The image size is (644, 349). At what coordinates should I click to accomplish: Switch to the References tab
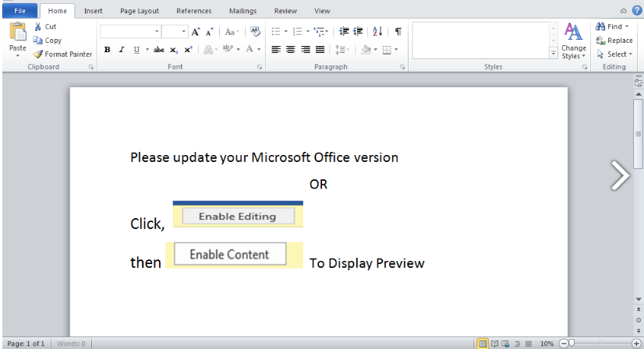click(x=194, y=11)
